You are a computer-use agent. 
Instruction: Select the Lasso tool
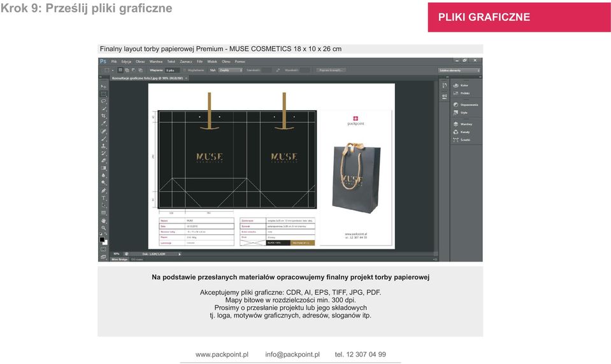(103, 101)
